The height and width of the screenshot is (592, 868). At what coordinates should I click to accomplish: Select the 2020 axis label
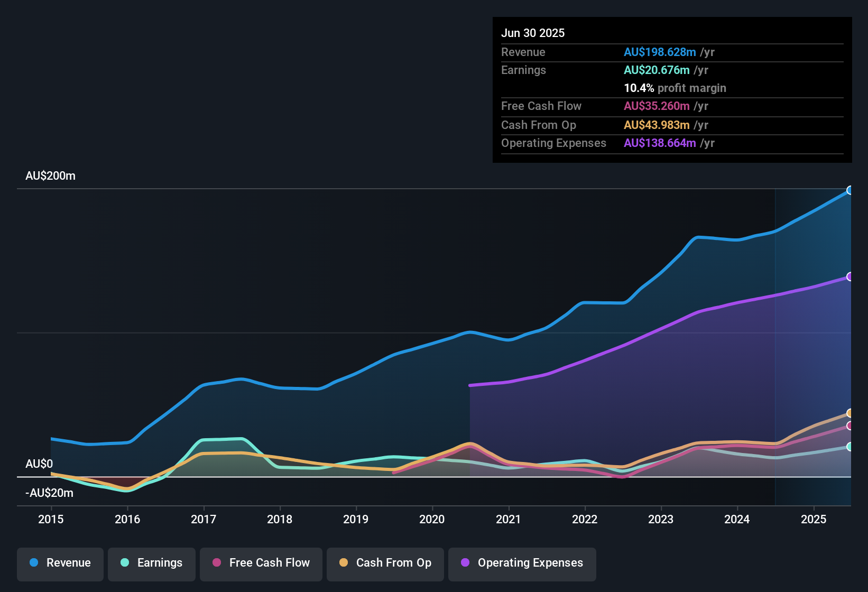[x=432, y=520]
